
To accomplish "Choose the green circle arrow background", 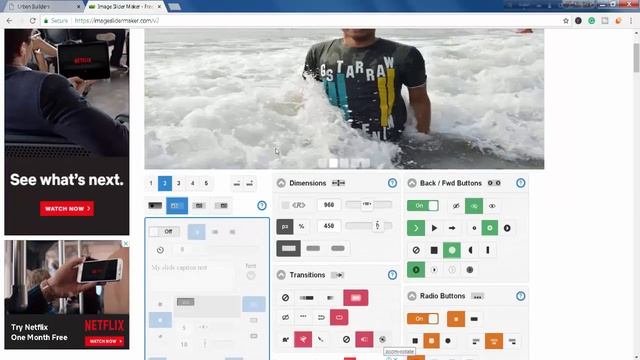I will point(452,250).
